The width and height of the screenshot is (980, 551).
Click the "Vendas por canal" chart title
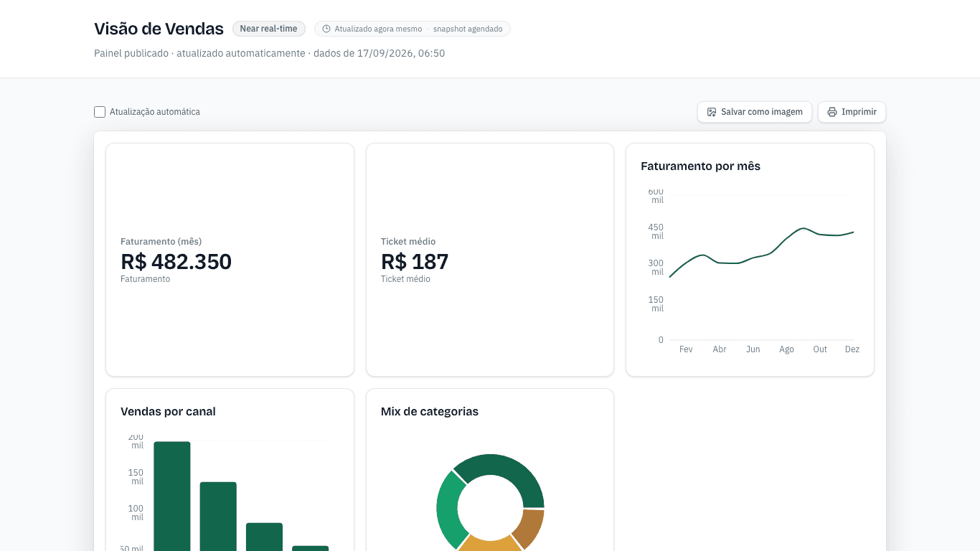pyautogui.click(x=168, y=412)
